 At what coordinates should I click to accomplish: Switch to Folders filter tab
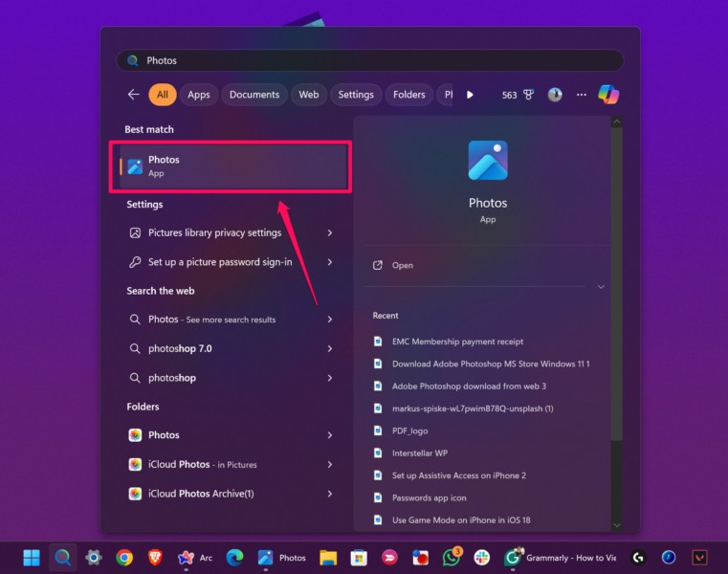click(x=409, y=95)
